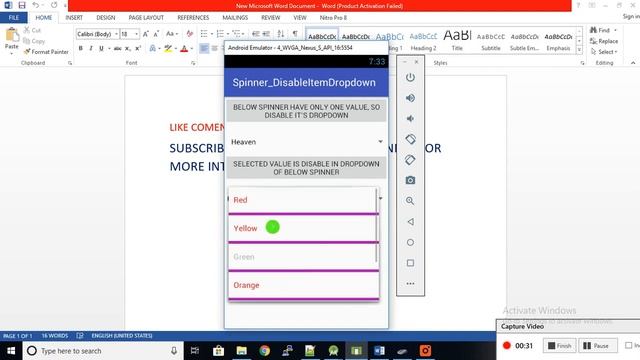The image size is (640, 360).
Task: Click the Font Color red A swatch
Action: click(184, 49)
